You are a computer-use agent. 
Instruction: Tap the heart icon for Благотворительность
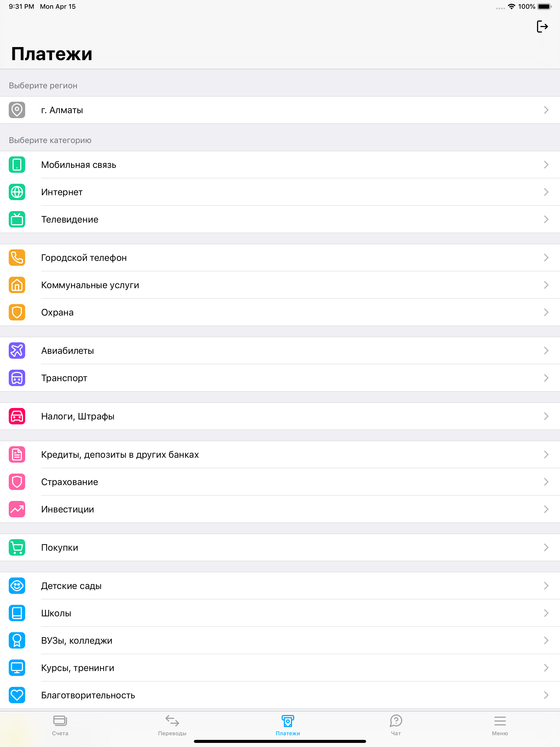tap(17, 695)
